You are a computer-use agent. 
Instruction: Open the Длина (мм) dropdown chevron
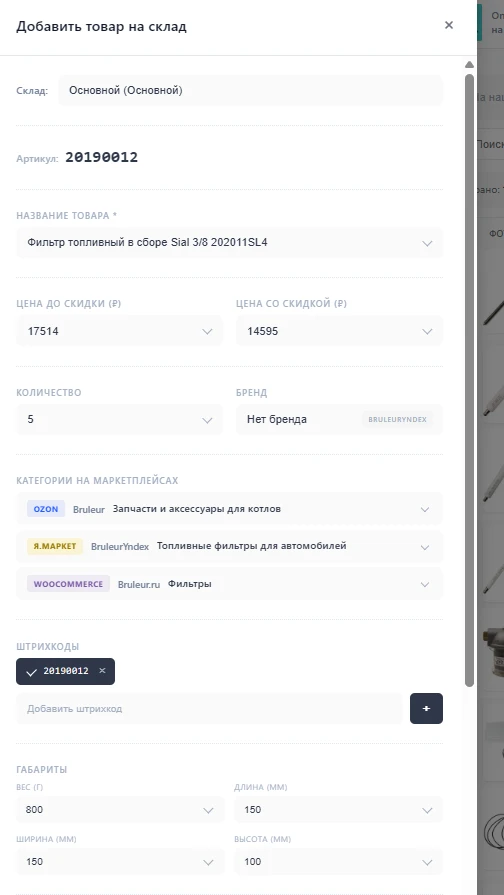(x=427, y=811)
